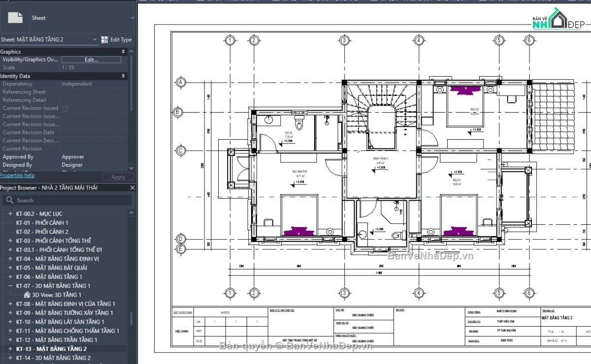Expand KT-10 - MẶT BẰNG LÁT SÀN TẦNG 1
Image resolution: width=591 pixels, height=364 pixels.
click(10, 322)
